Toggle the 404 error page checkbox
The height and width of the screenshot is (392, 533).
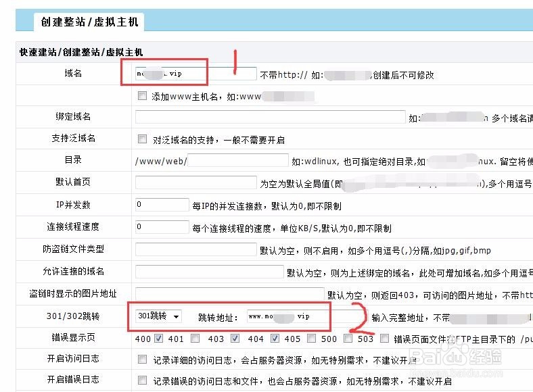275,339
